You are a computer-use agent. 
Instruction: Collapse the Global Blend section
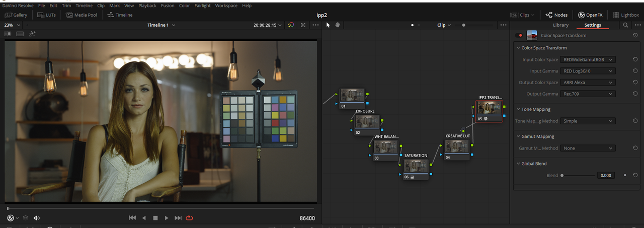[518, 164]
